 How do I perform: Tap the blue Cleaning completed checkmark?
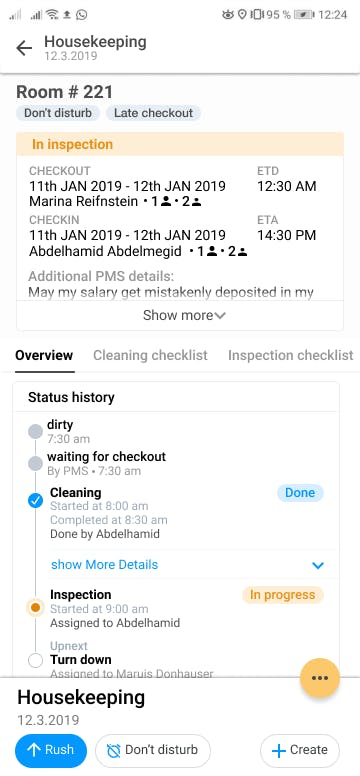coord(35,501)
